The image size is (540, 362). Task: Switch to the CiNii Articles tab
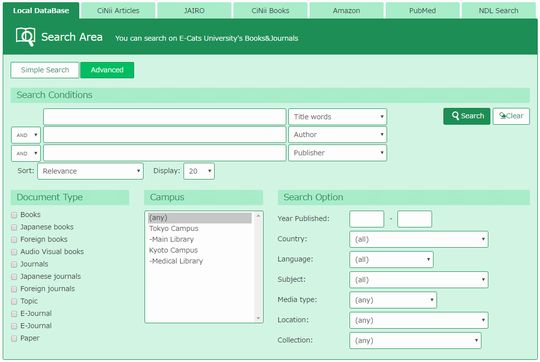[118, 11]
